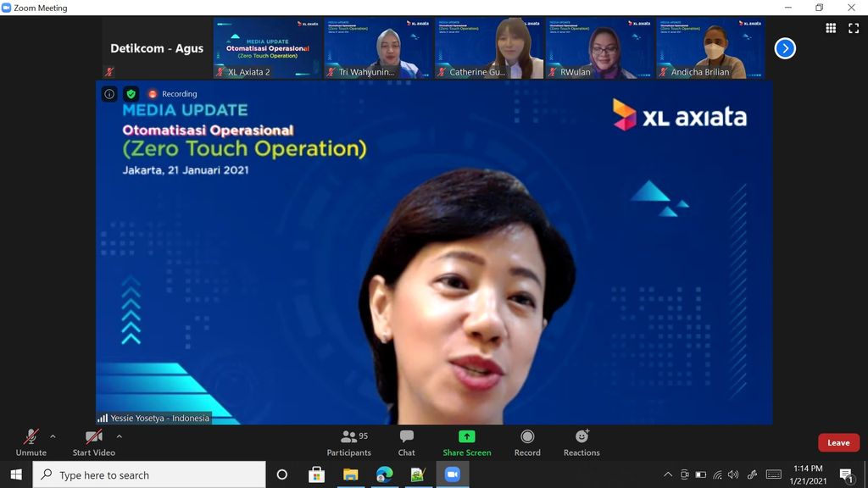Viewport: 868px width, 488px height.
Task: Switch to gallery view grid icon
Action: 831,28
